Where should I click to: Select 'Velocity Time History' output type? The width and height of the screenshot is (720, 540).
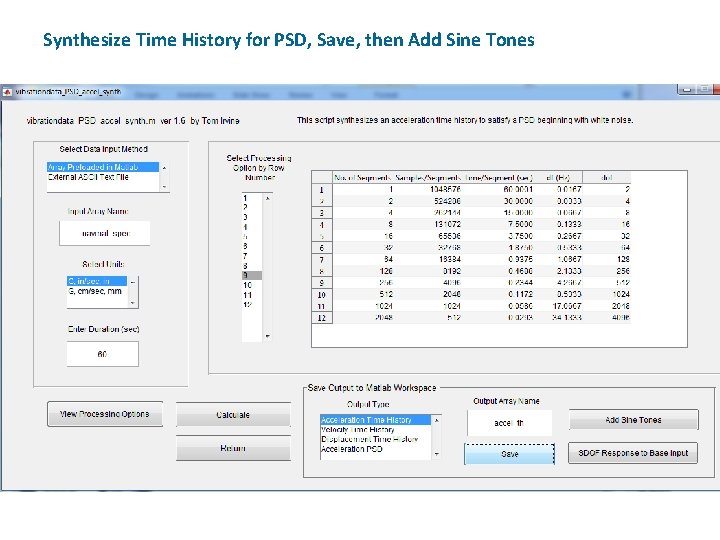(x=375, y=430)
